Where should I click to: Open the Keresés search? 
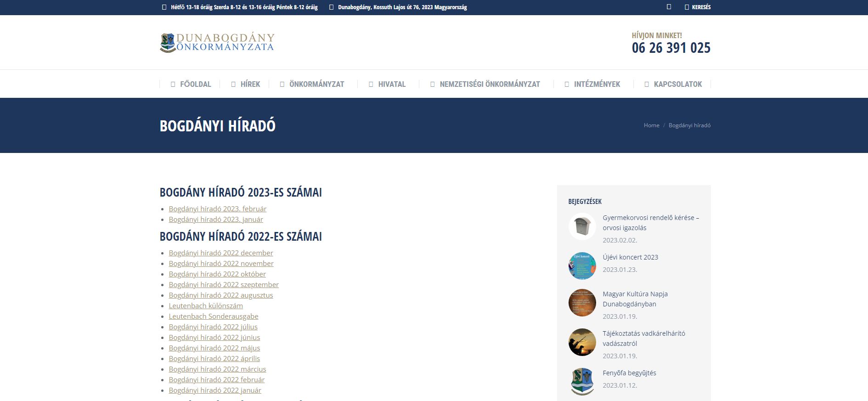point(698,7)
